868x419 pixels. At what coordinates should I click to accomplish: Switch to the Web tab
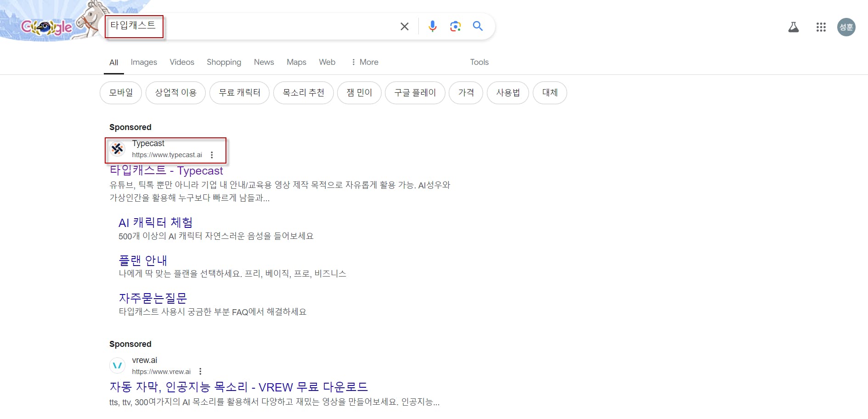tap(327, 62)
